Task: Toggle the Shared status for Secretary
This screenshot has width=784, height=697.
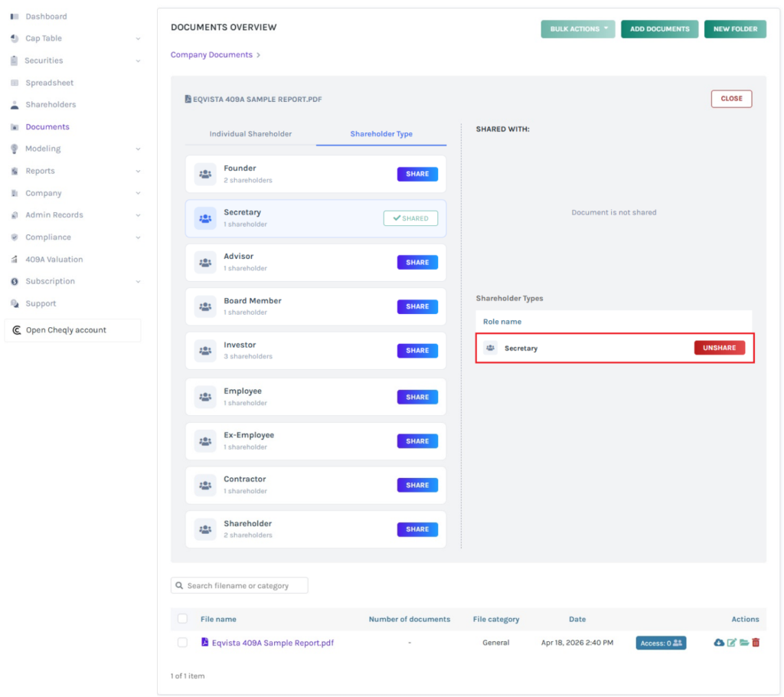Action: coord(410,218)
